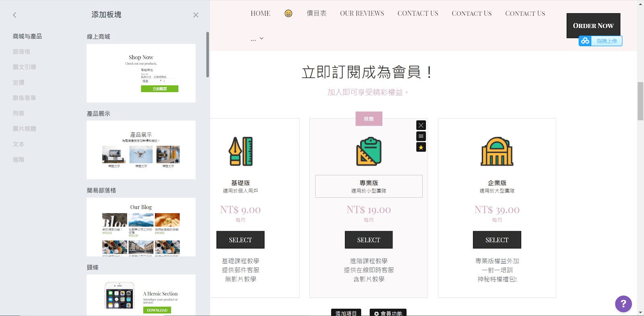The width and height of the screenshot is (644, 316).
Task: Click the 推薦 badge on 專業版 card
Action: click(369, 119)
